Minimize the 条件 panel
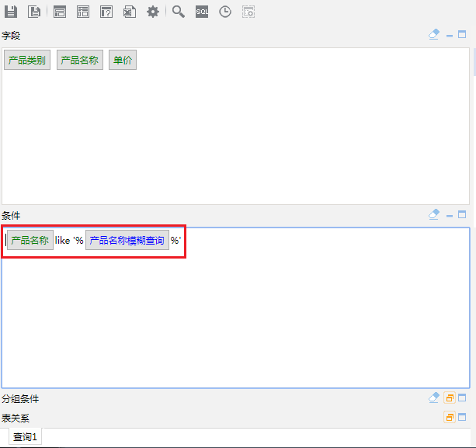476x448 pixels. (450, 216)
